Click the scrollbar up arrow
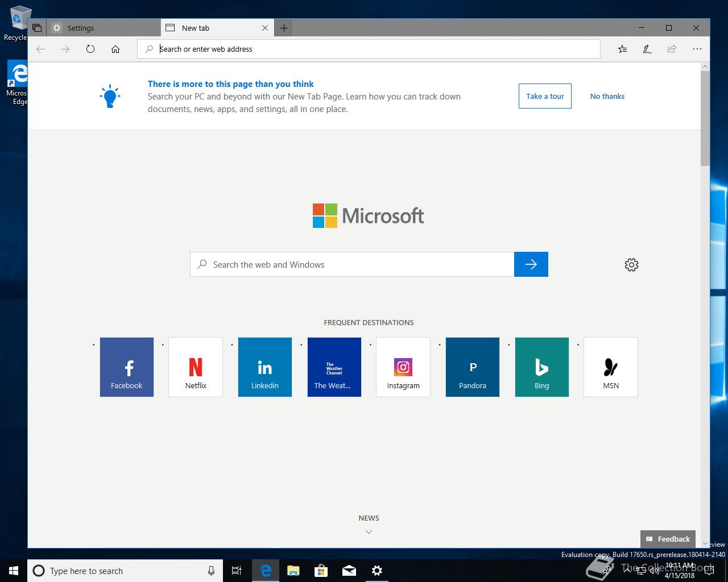The width and height of the screenshot is (728, 582). click(x=705, y=66)
